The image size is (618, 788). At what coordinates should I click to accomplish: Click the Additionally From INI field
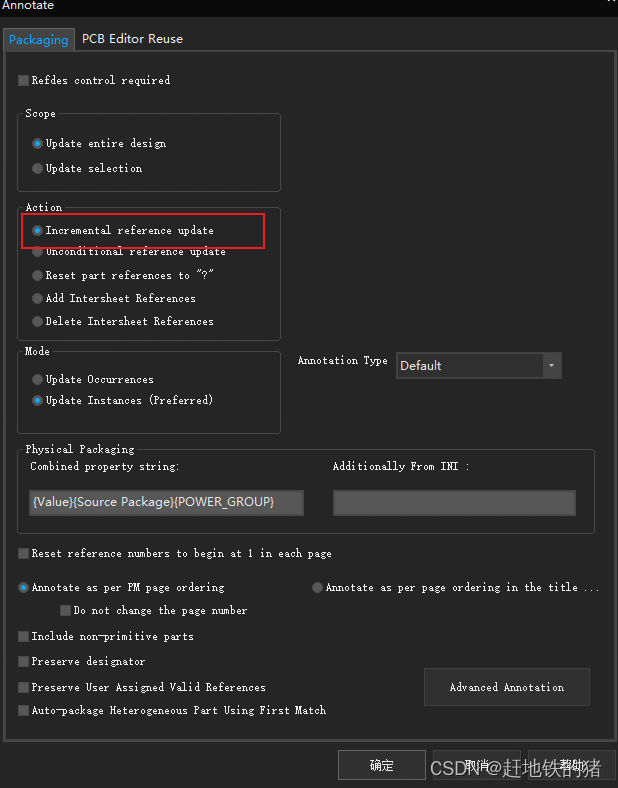coord(454,503)
